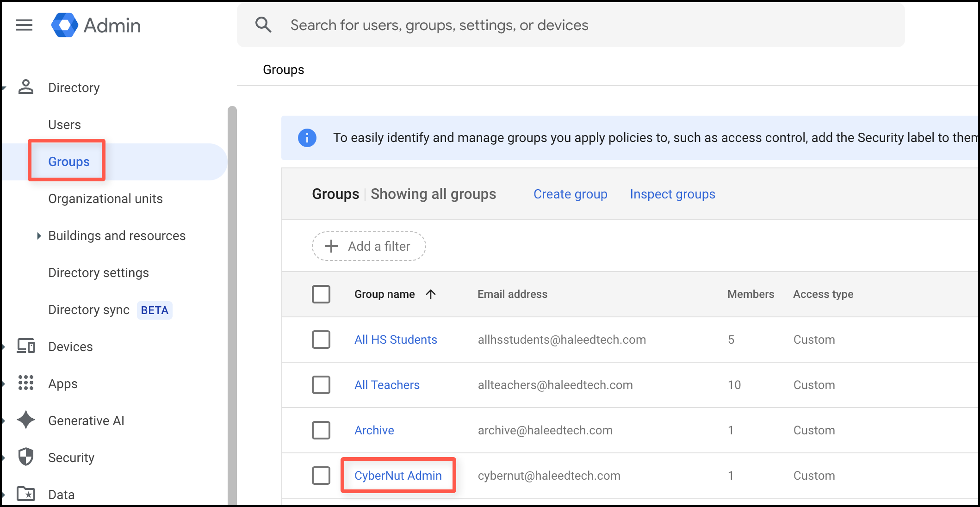Click the Directory person icon
This screenshot has height=507, width=980.
26,87
